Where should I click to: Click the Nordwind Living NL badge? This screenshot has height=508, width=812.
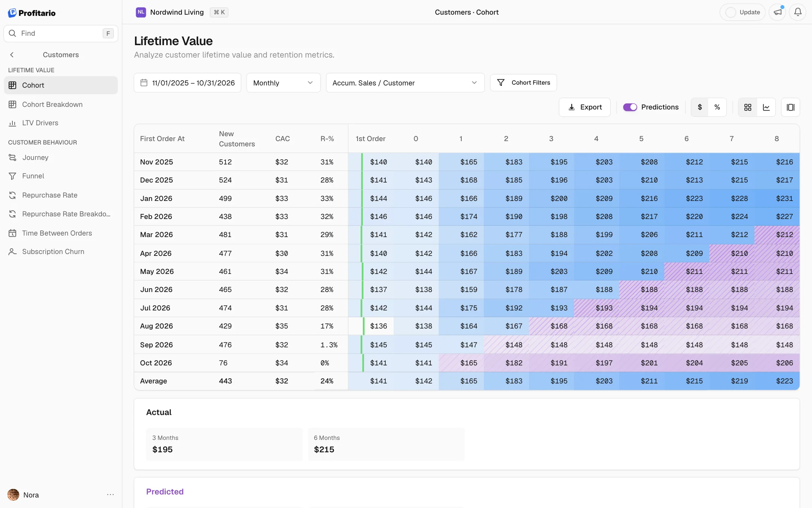point(141,12)
